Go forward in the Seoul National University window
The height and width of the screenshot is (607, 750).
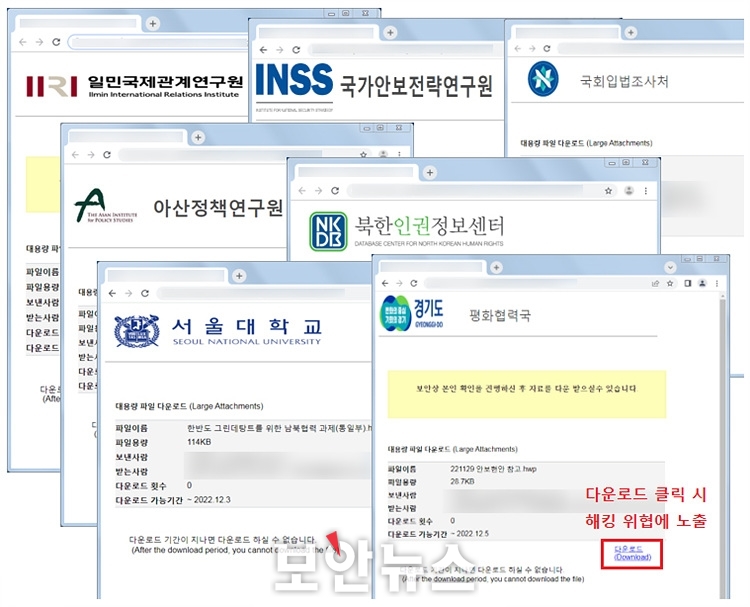[128, 293]
